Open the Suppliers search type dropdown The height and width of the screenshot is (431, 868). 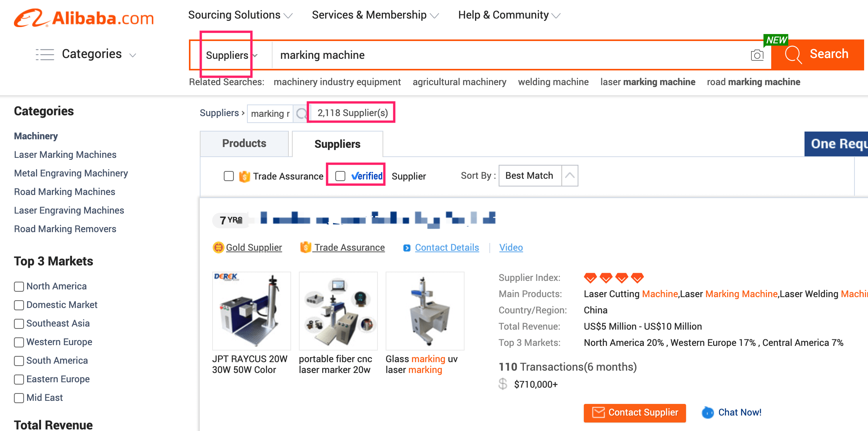pos(231,55)
